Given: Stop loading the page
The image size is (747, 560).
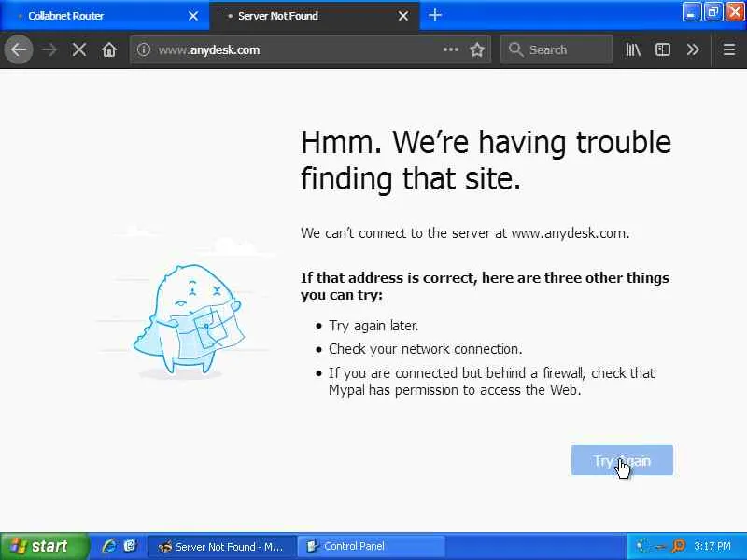Looking at the screenshot, I should click(x=79, y=49).
